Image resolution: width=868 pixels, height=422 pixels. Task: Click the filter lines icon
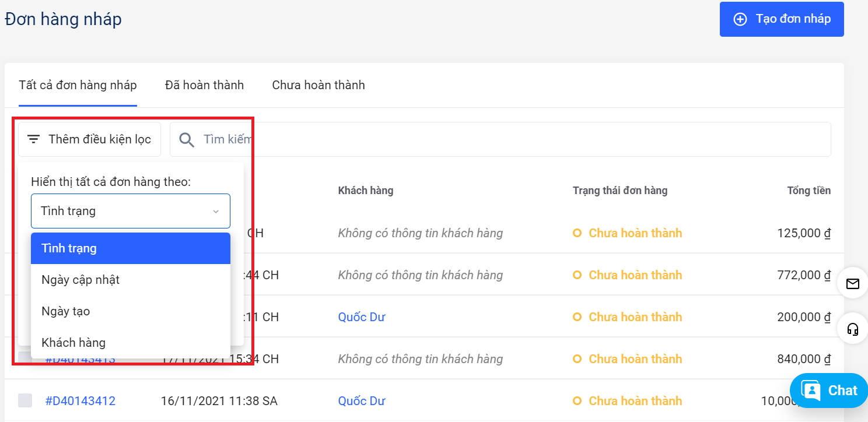pos(34,139)
